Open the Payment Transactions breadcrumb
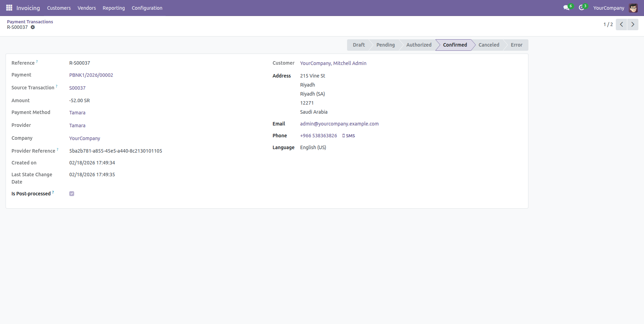 click(x=30, y=22)
